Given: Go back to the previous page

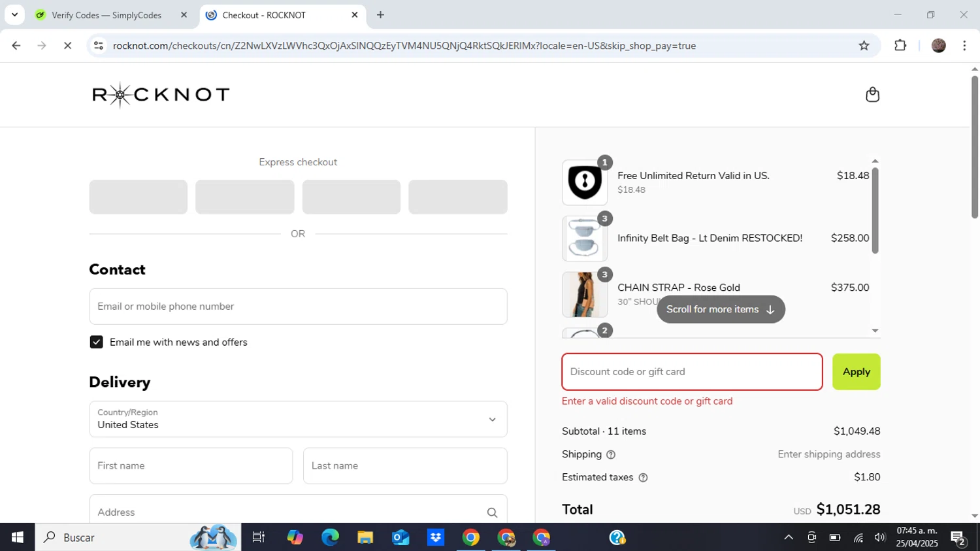Looking at the screenshot, I should tap(16, 46).
